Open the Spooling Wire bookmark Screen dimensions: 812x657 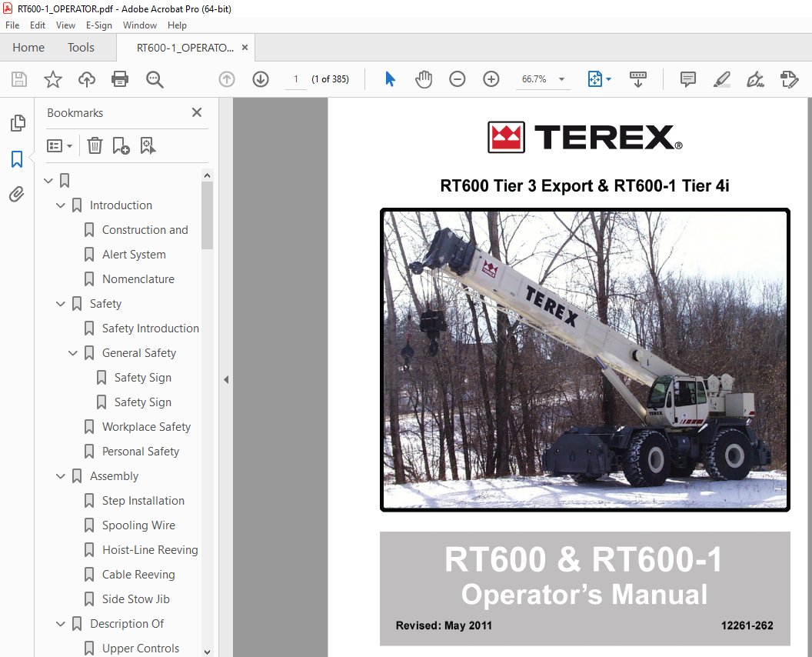[138, 525]
